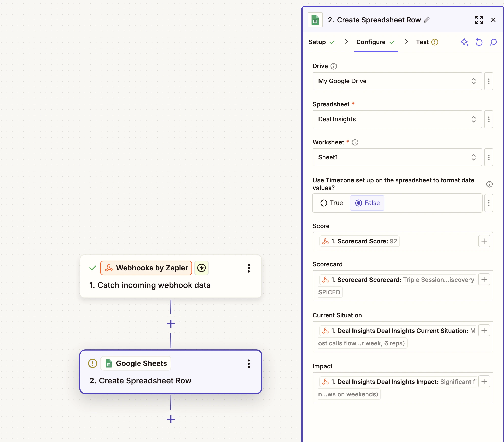Open the comment bubble icon in panel
504x442 pixels.
493,42
